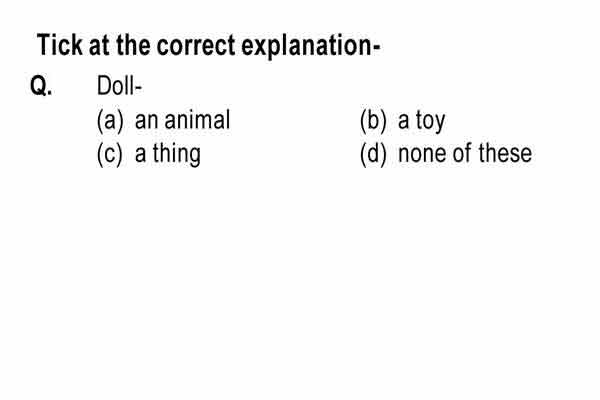Tick the answer text 'a thing'
This screenshot has height=400, width=600.
(x=168, y=155)
